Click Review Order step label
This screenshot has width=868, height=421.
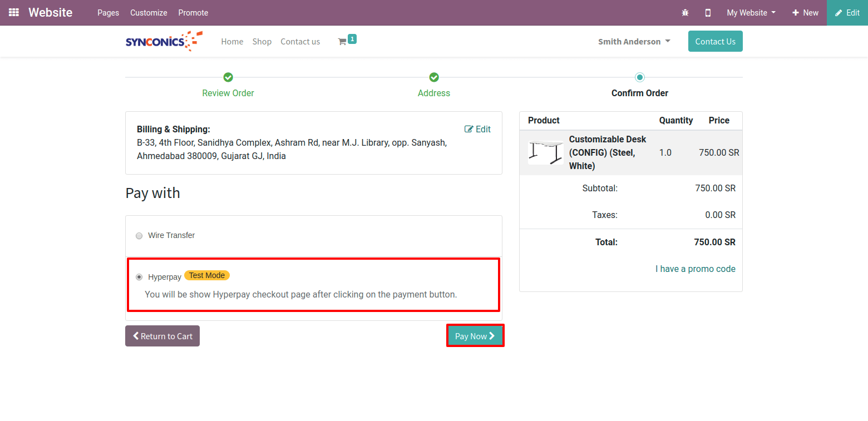pos(228,93)
